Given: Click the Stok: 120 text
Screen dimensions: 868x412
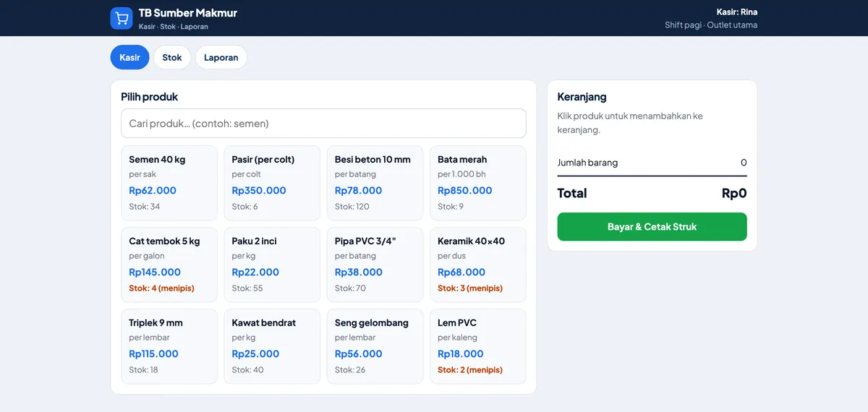Looking at the screenshot, I should tap(352, 207).
